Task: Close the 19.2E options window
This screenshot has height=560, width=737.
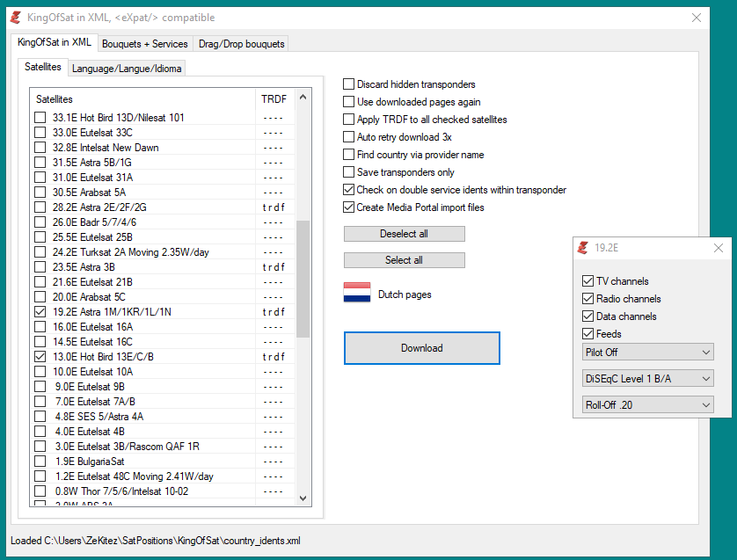Action: coord(719,248)
